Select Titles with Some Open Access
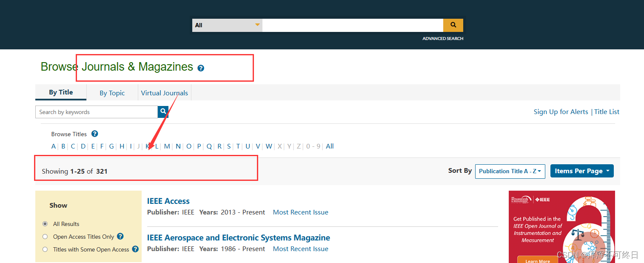The height and width of the screenshot is (263, 644). point(45,249)
